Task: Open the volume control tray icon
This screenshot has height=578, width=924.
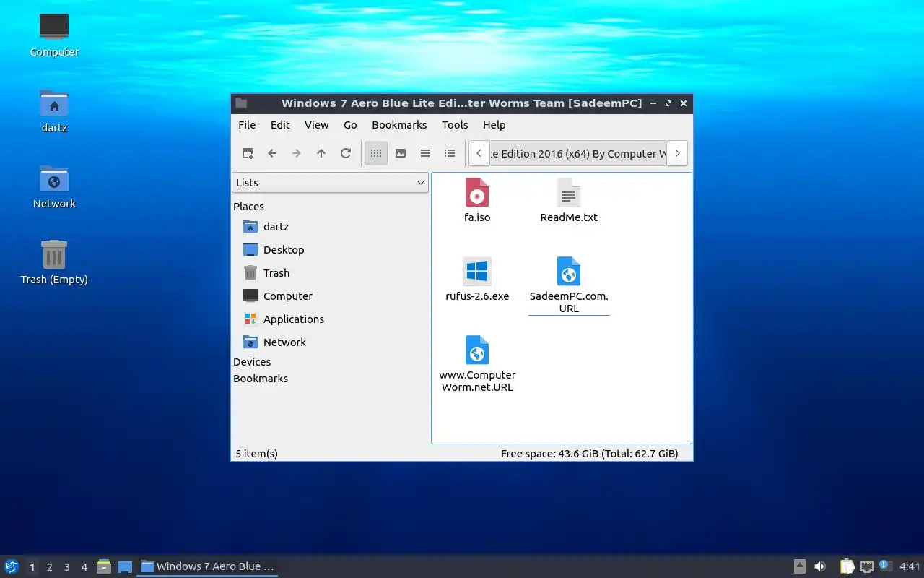Action: point(820,566)
